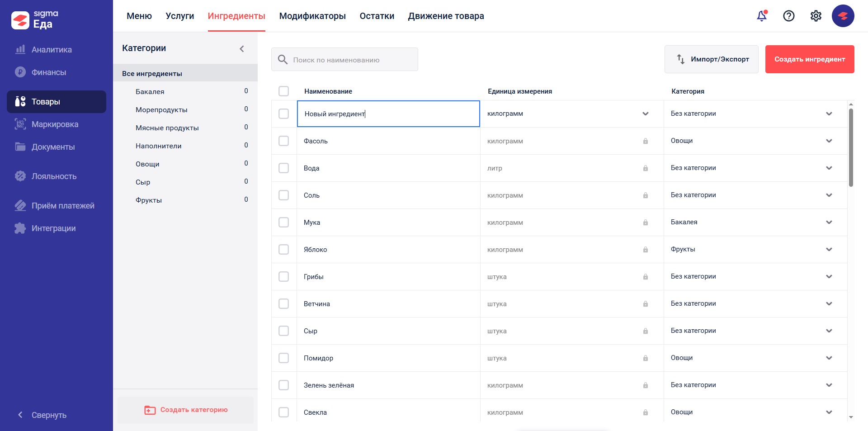Open Аналитика section in sidebar

pyautogui.click(x=51, y=50)
